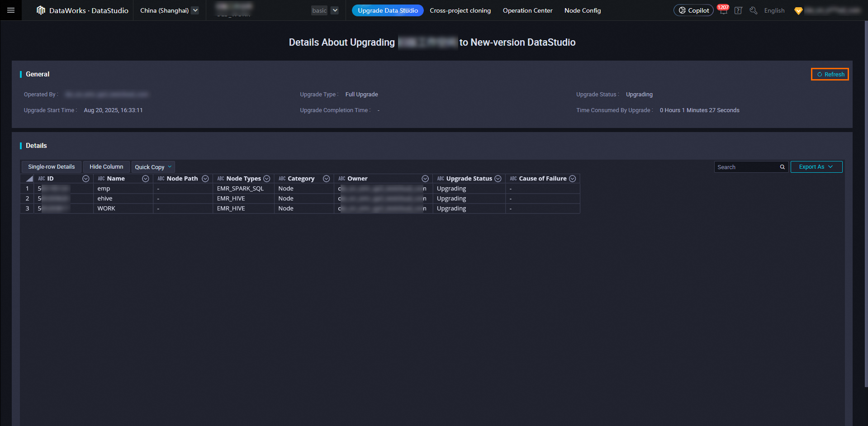Open the Category column filter menu

(x=326, y=179)
